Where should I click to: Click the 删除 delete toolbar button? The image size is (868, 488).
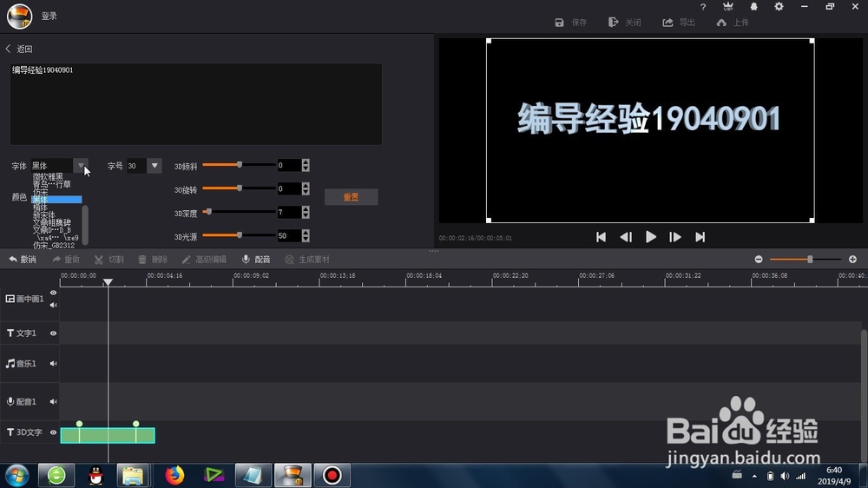153,260
